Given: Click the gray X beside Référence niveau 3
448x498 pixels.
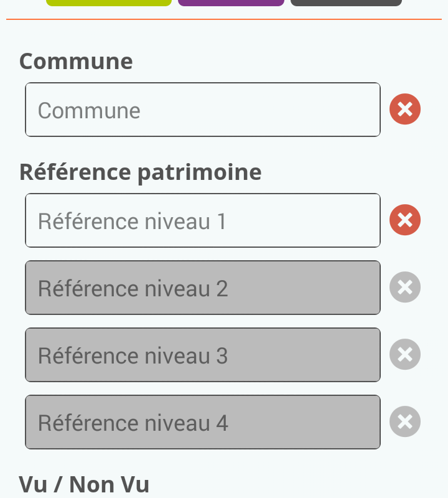Looking at the screenshot, I should click(x=405, y=354).
